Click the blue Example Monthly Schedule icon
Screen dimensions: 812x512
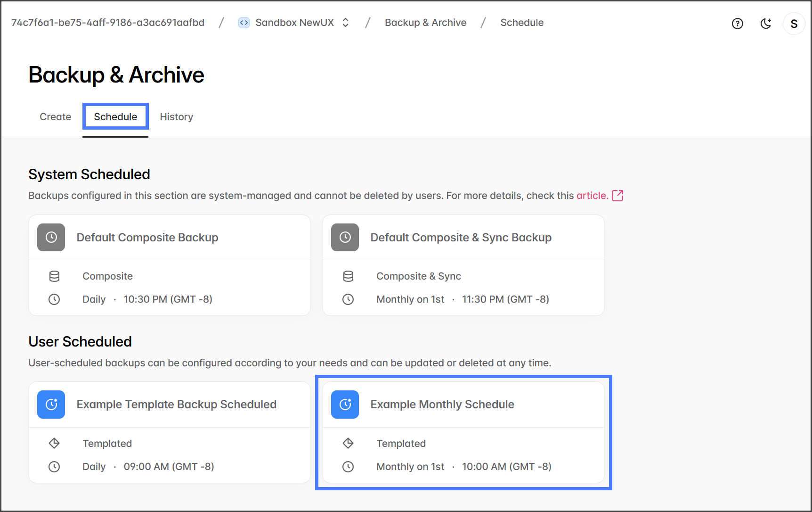(x=345, y=405)
